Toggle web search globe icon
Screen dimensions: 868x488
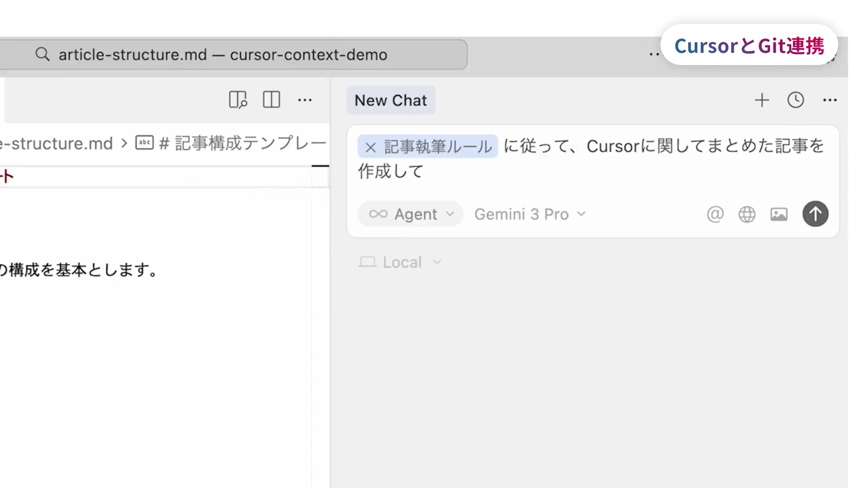click(x=747, y=214)
